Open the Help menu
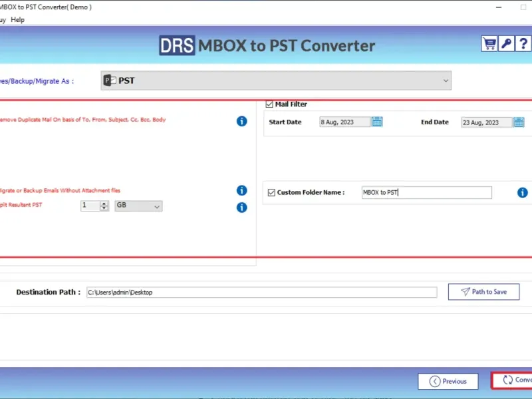The width and height of the screenshot is (532, 399). click(x=18, y=20)
